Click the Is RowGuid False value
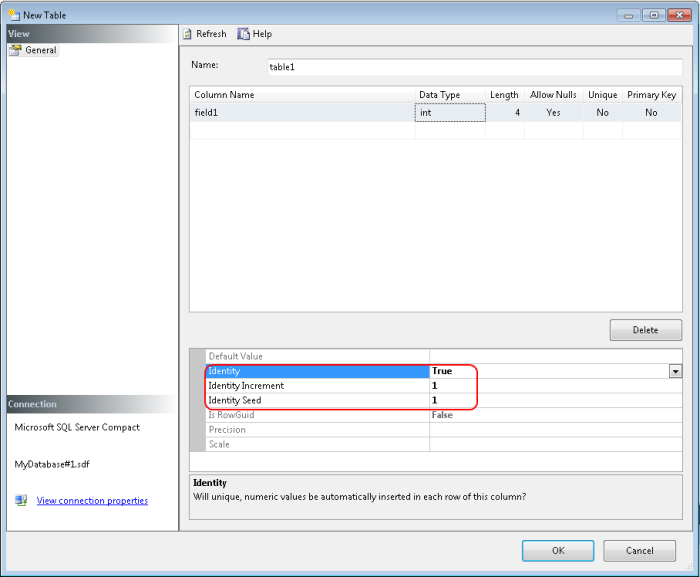 (x=442, y=415)
